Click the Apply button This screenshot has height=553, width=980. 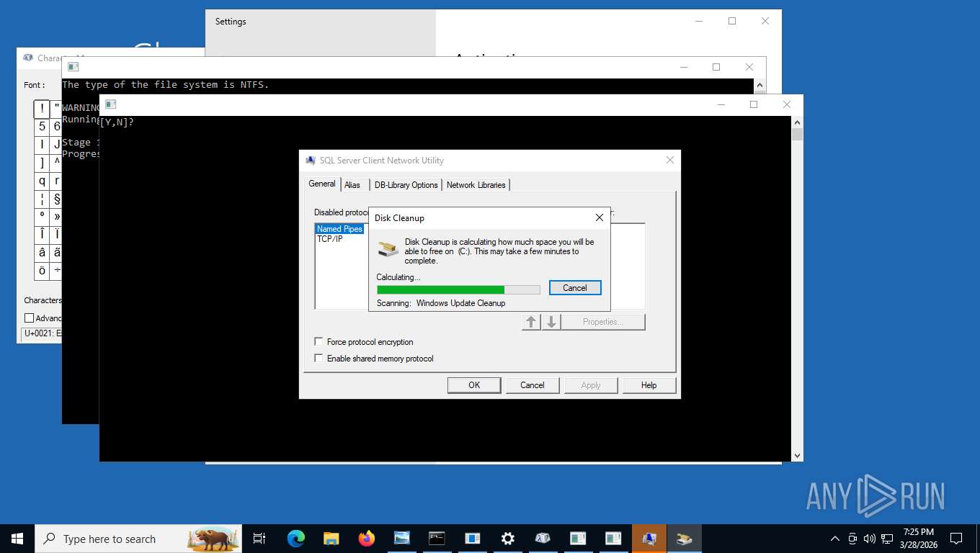[591, 385]
